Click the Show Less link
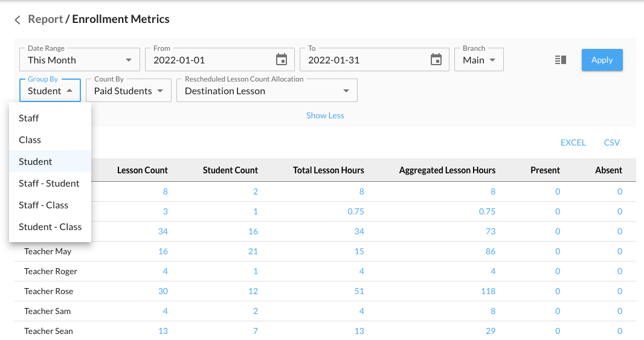644x340 pixels. [x=325, y=115]
